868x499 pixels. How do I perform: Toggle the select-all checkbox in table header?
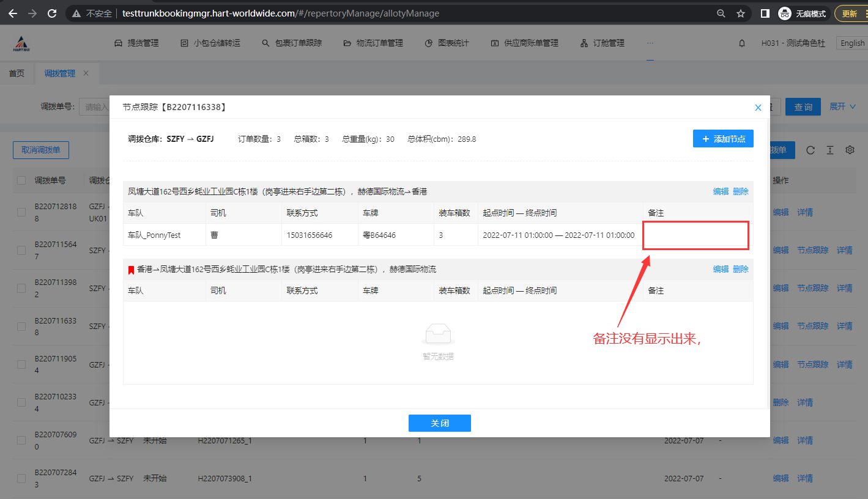coord(21,180)
